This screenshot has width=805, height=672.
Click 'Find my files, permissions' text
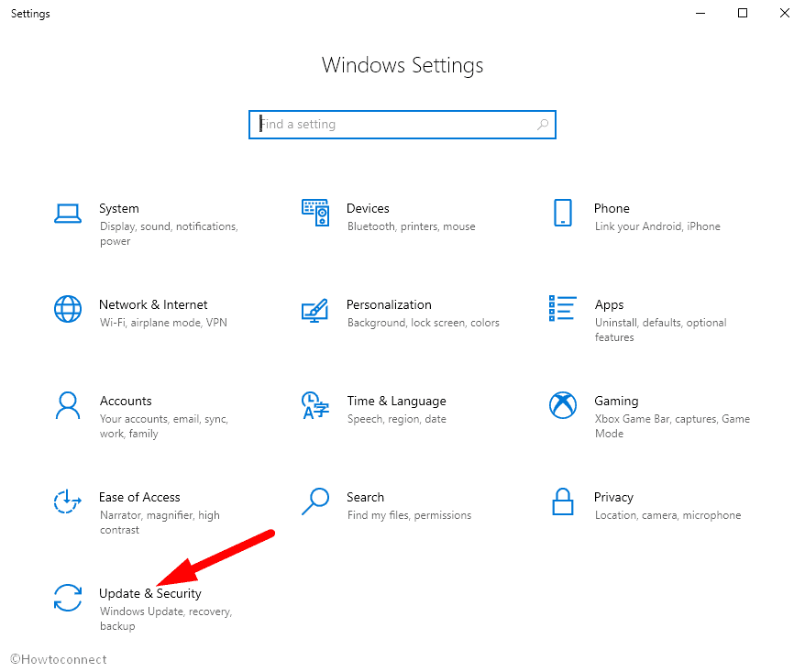(409, 515)
